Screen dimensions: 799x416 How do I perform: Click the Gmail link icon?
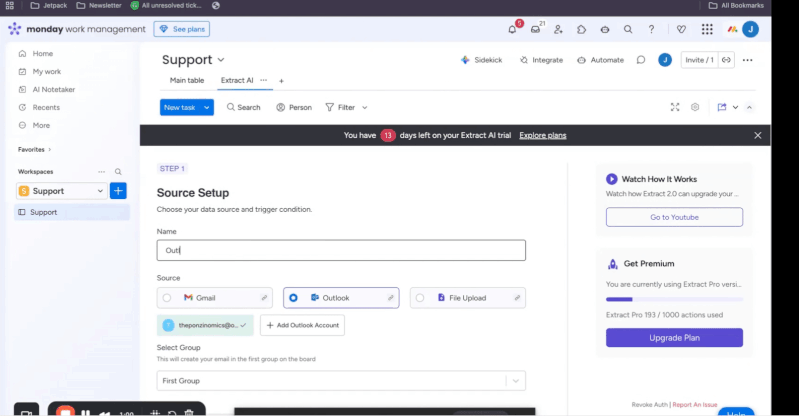264,298
